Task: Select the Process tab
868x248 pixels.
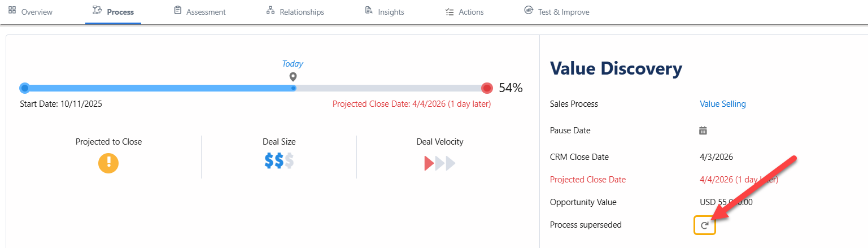Action: (114, 12)
